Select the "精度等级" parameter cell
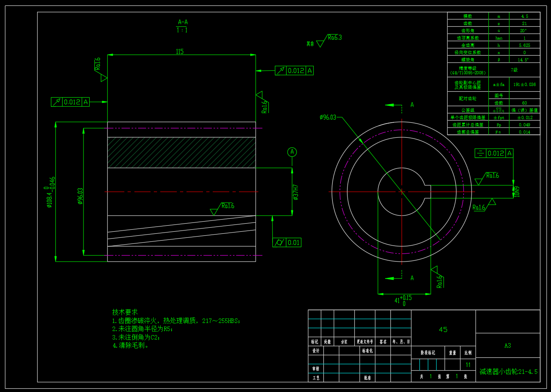The width and height of the screenshot is (551, 392). (x=468, y=70)
